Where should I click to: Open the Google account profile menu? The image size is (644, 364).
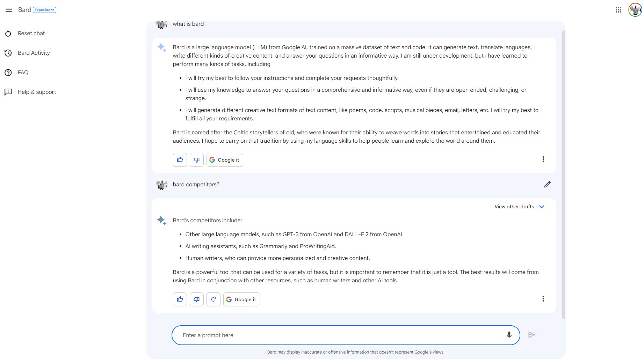pyautogui.click(x=635, y=10)
